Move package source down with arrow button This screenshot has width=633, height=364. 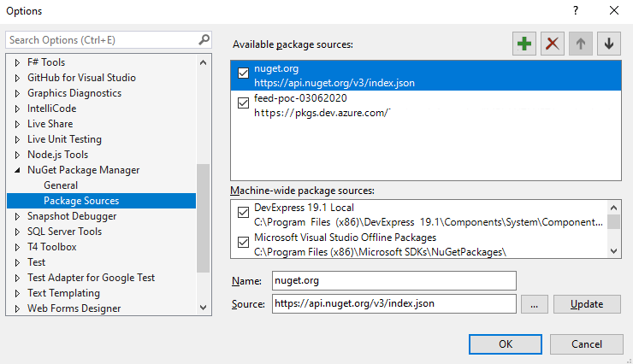[609, 44]
